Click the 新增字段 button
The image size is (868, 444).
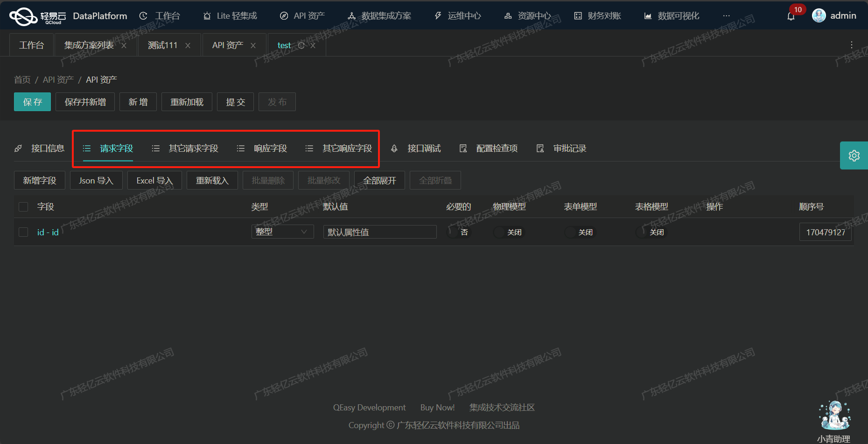40,180
